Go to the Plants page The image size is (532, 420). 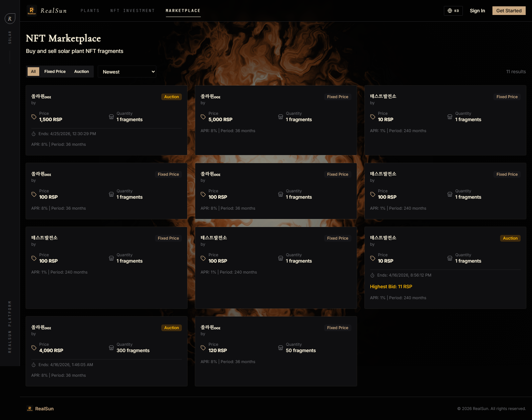click(90, 11)
